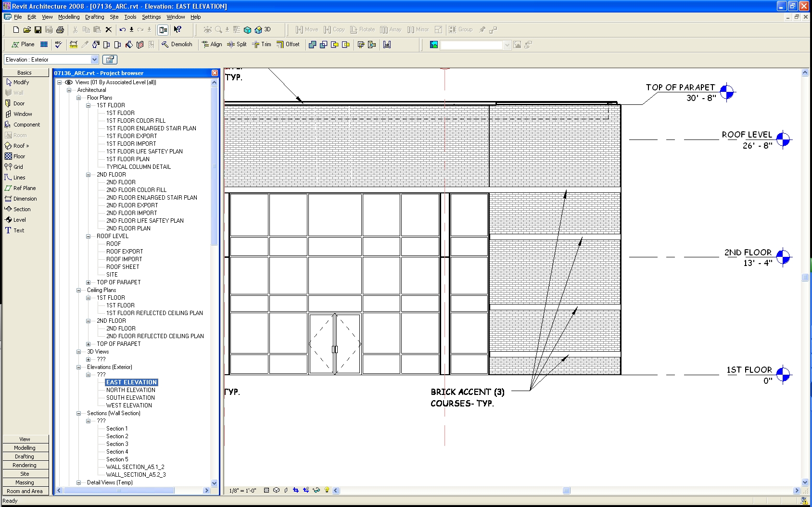The image size is (812, 507).
Task: Pick the Door tool in Basics
Action: [x=19, y=103]
